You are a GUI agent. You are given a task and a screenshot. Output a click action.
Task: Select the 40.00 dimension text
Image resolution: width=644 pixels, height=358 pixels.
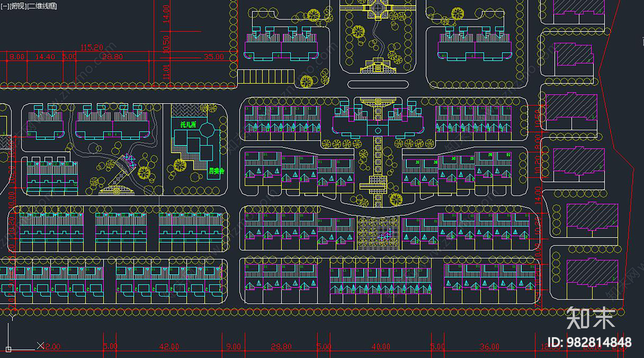[x=381, y=346]
